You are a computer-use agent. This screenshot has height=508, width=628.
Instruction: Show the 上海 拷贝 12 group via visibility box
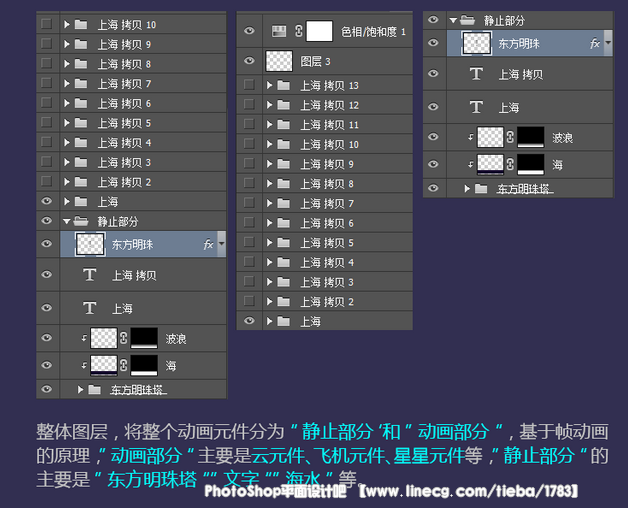(249, 105)
